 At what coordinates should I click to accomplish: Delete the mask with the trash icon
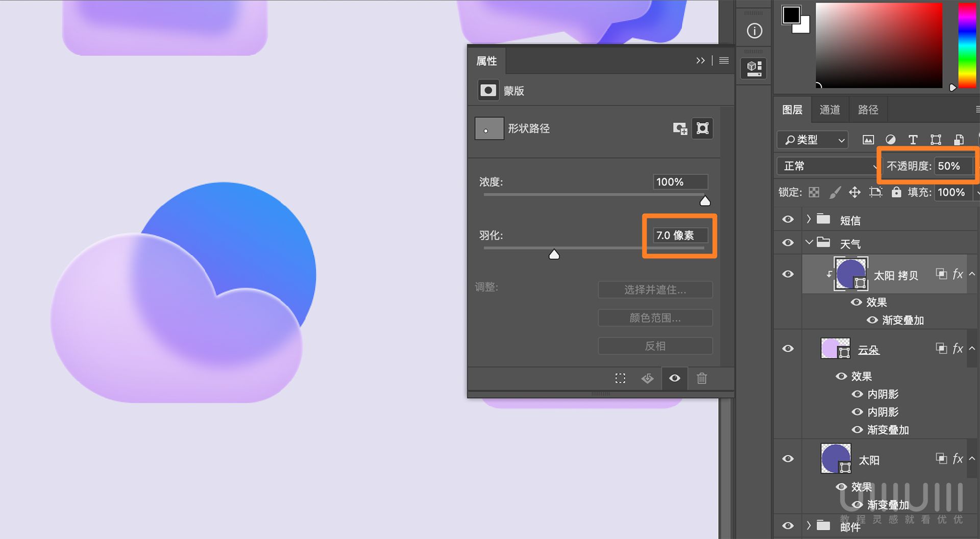702,378
